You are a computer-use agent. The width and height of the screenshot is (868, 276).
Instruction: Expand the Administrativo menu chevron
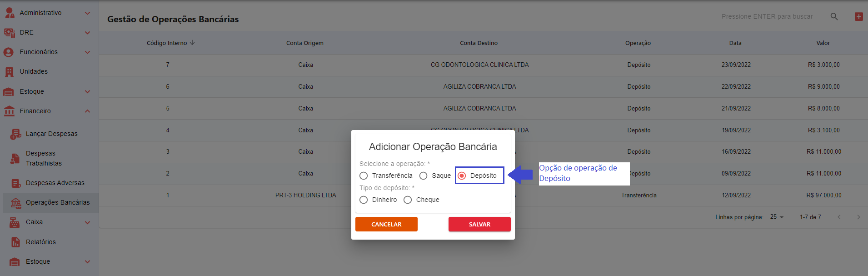pyautogui.click(x=87, y=13)
